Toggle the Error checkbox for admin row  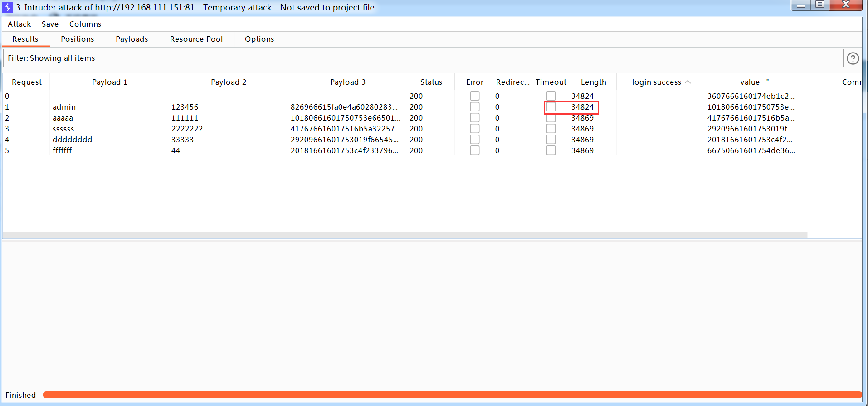[474, 107]
